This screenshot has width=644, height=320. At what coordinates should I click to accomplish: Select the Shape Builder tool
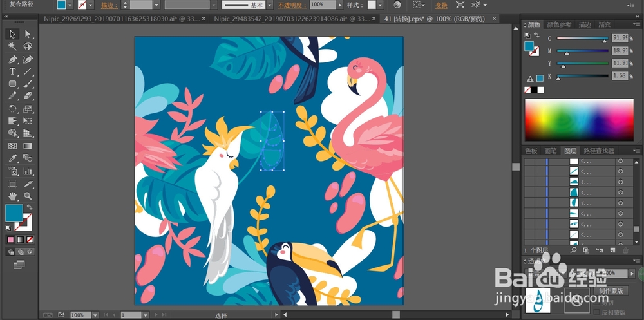(12, 133)
